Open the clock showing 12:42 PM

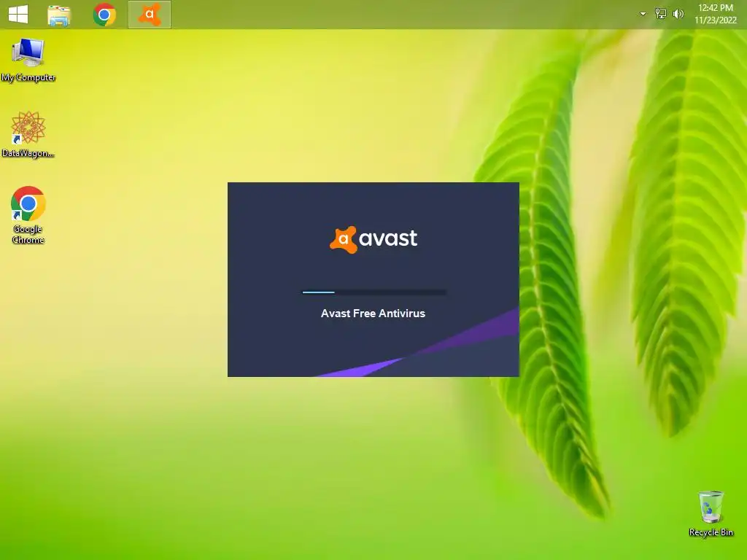coord(715,14)
